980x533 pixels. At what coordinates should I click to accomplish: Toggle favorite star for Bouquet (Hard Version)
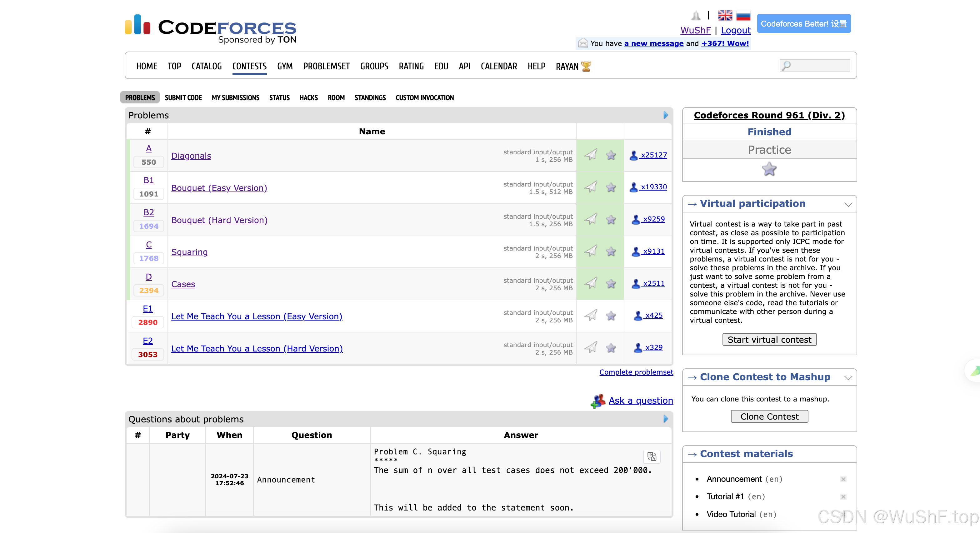(611, 220)
